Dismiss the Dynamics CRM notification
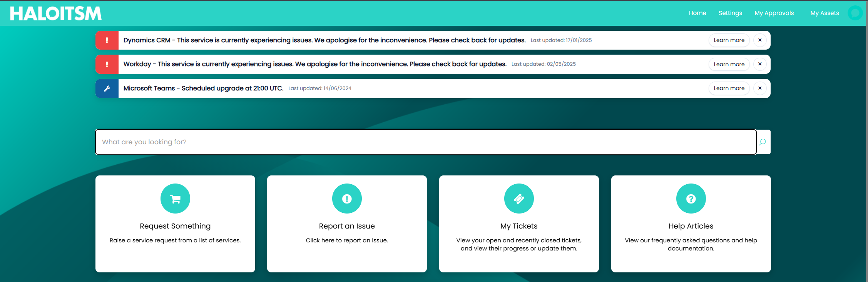 point(760,40)
